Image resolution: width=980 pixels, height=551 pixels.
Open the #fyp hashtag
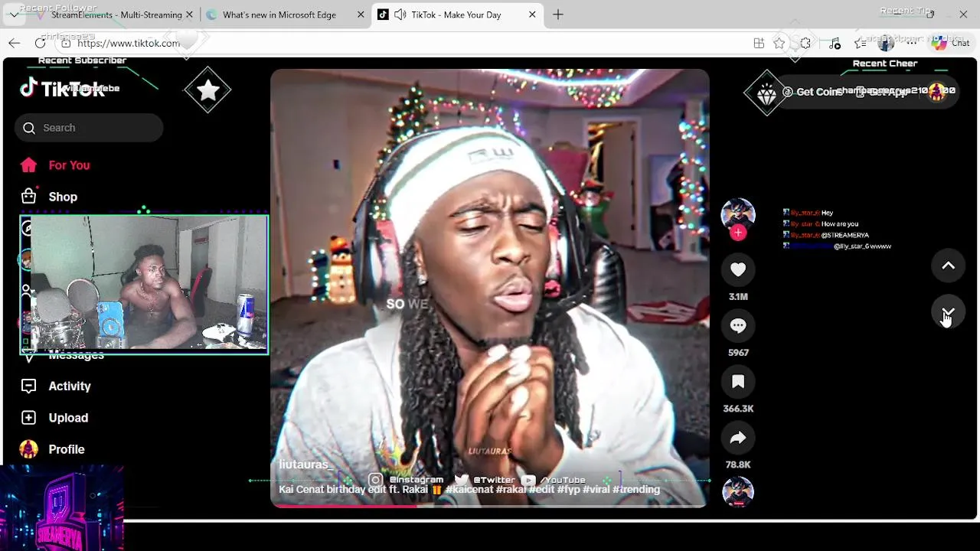568,490
